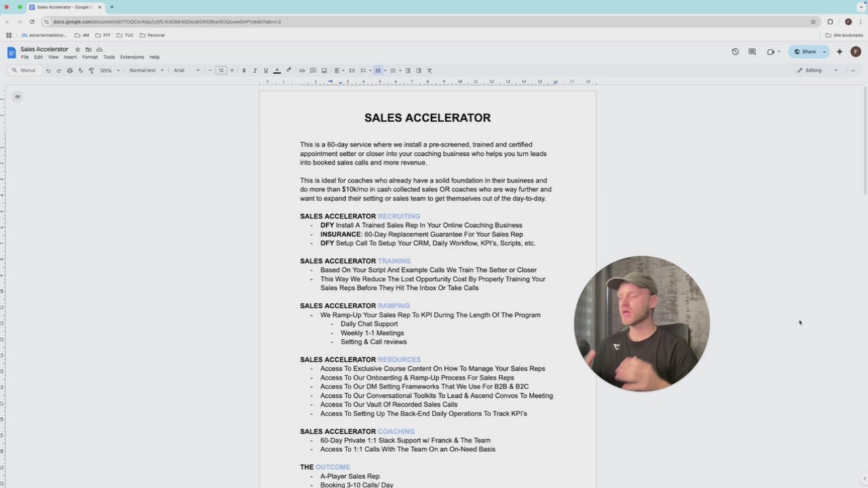This screenshot has height=488, width=868.
Task: Open the Arial font dropdown
Action: point(186,70)
